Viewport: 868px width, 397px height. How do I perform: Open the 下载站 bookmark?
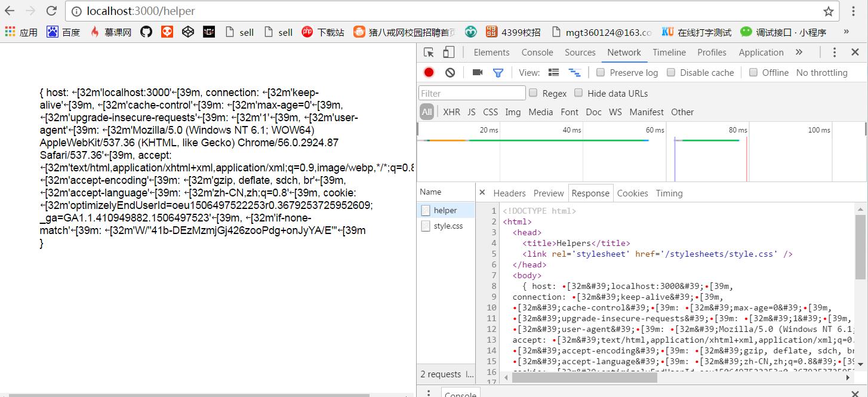tap(323, 32)
